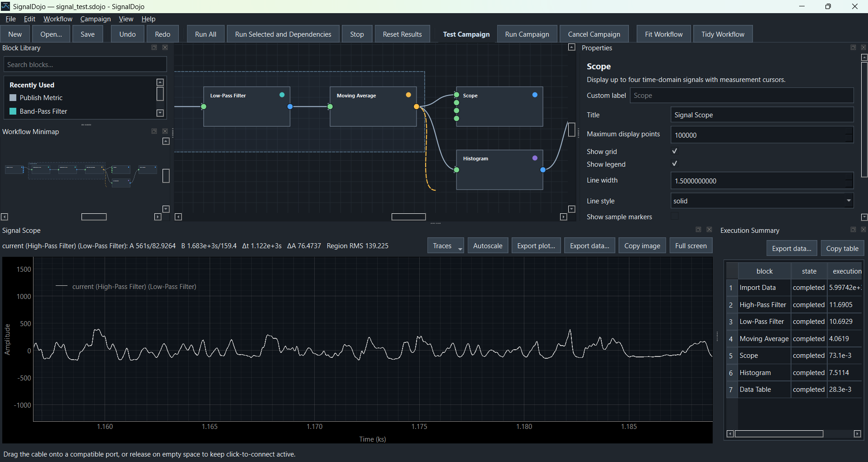
Task: Float the Execution Summary panel
Action: [x=853, y=230]
